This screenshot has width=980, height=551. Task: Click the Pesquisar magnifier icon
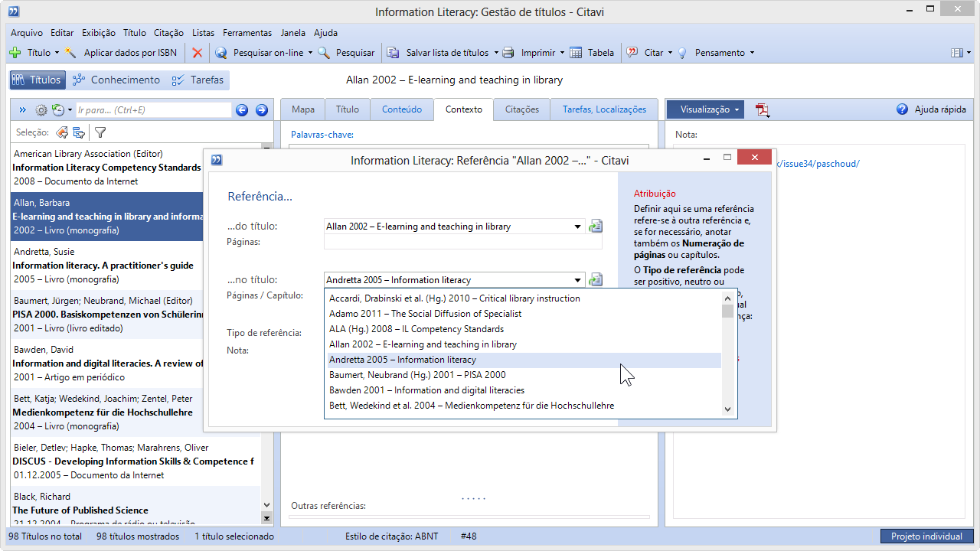(324, 53)
